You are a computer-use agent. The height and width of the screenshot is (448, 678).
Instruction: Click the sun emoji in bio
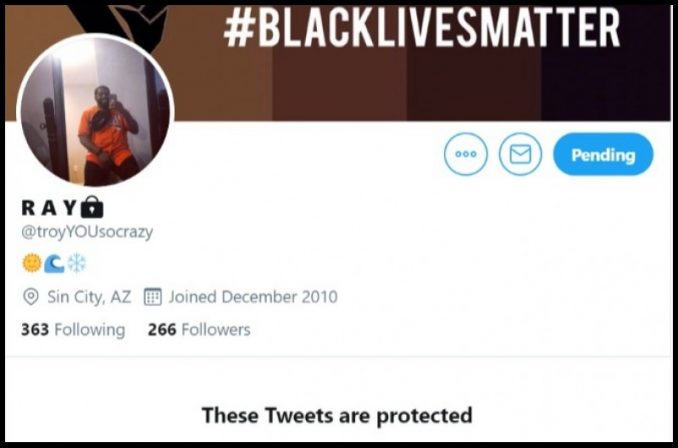tap(32, 263)
